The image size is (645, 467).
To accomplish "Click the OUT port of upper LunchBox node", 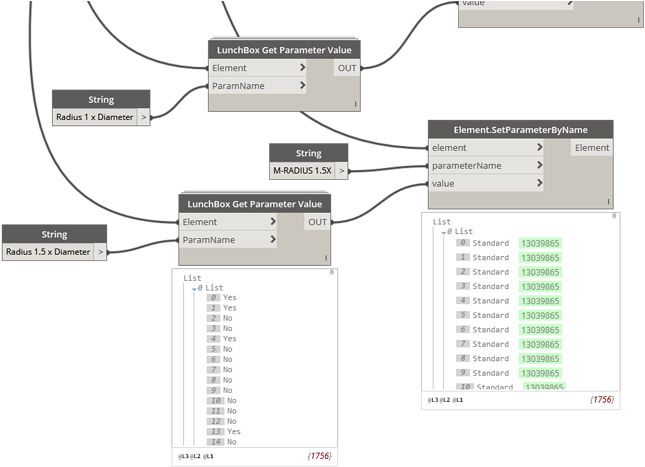I will coord(347,68).
